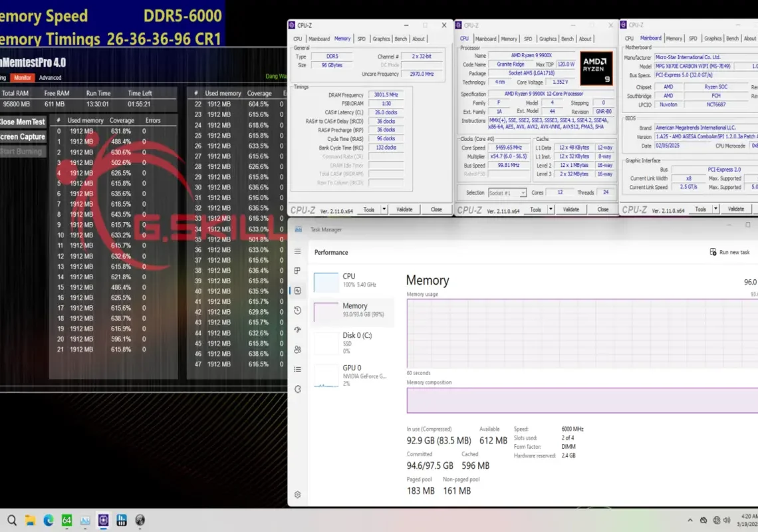Image resolution: width=758 pixels, height=532 pixels.
Task: Click Close button in CPU-Z memory window
Action: tap(437, 209)
